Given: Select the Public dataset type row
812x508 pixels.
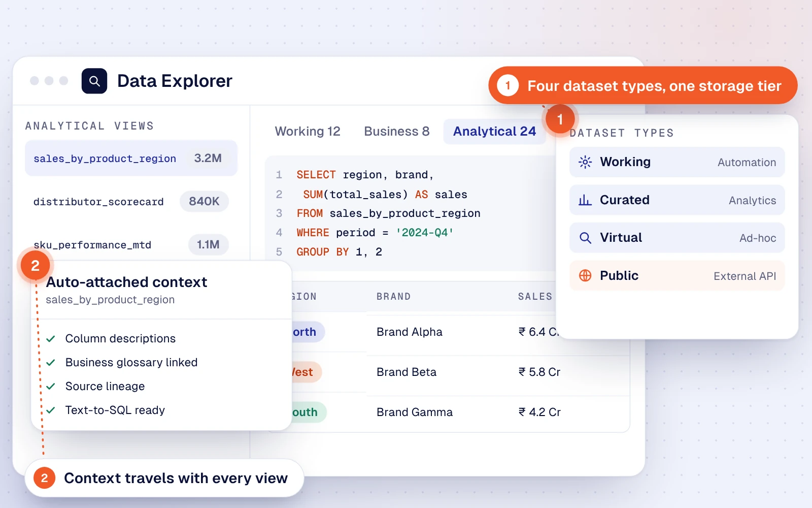Looking at the screenshot, I should click(677, 275).
